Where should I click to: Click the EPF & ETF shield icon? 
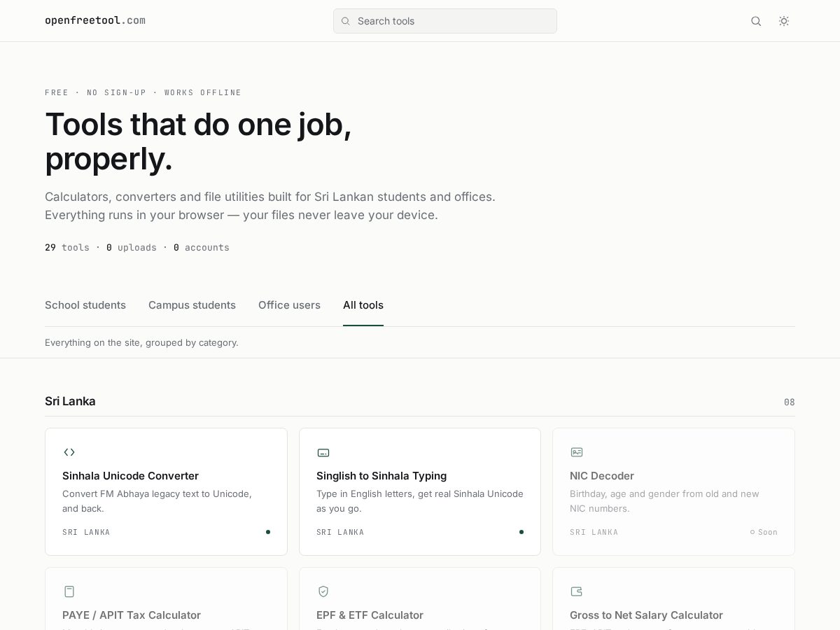[323, 591]
